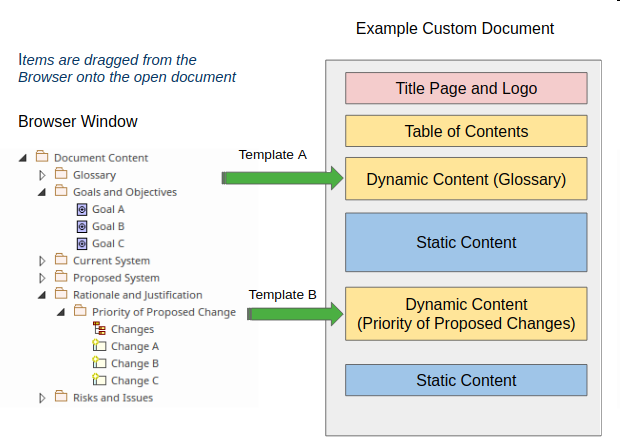
Task: Click the Goal A element icon
Action: [82, 209]
